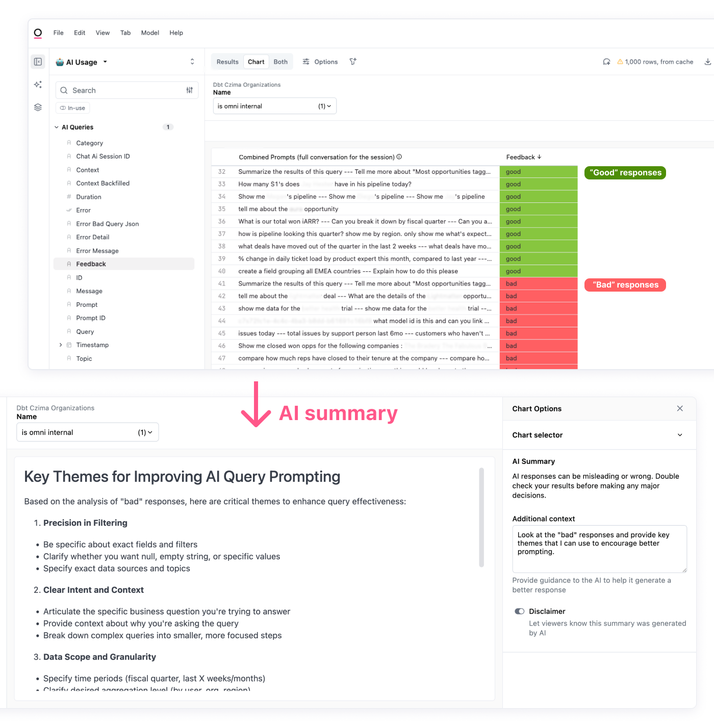Click the chat AI icon near row count
Image resolution: width=714 pixels, height=728 pixels.
[x=606, y=61]
